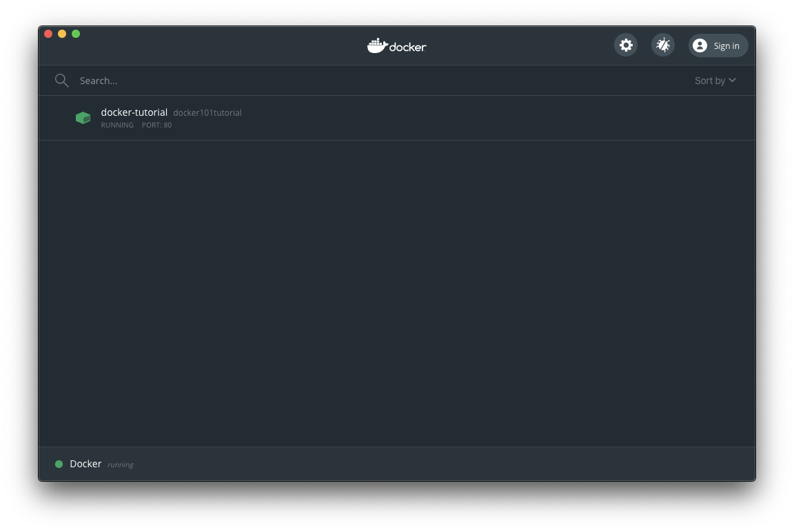Open the docker-tutorial container
The image size is (794, 532).
point(134,112)
